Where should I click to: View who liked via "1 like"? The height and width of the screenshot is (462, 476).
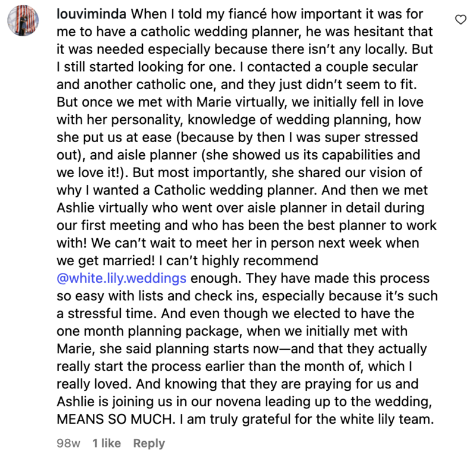107,443
